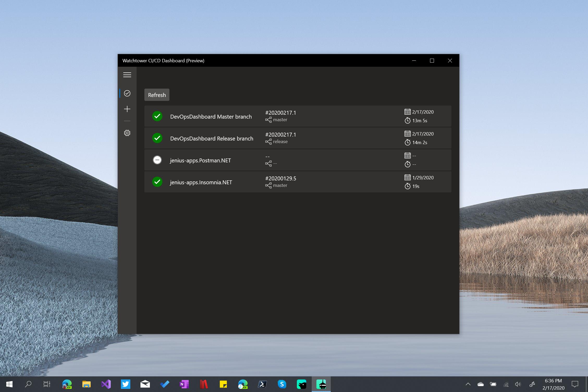Open Twitter app from taskbar
Screen dimensions: 588x392
coord(126,384)
